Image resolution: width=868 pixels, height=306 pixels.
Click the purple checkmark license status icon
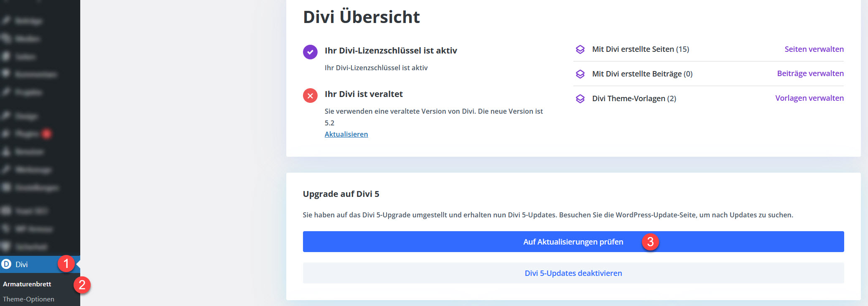click(310, 52)
